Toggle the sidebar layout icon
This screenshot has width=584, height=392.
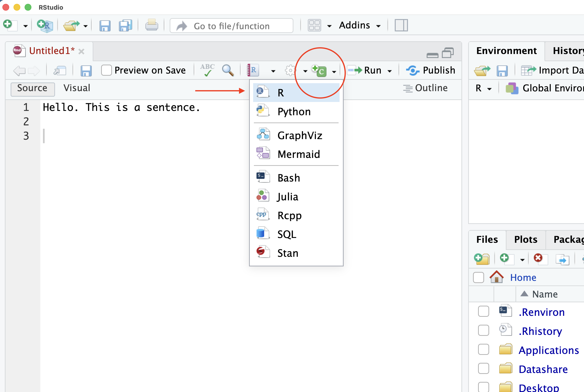401,25
